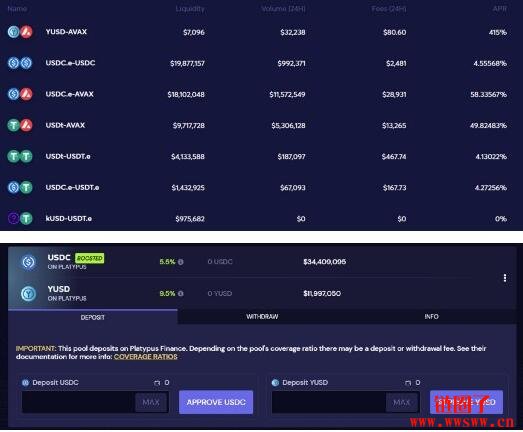
Task: Click the kUSD-USDT.e pair token icons
Action: tap(20, 219)
